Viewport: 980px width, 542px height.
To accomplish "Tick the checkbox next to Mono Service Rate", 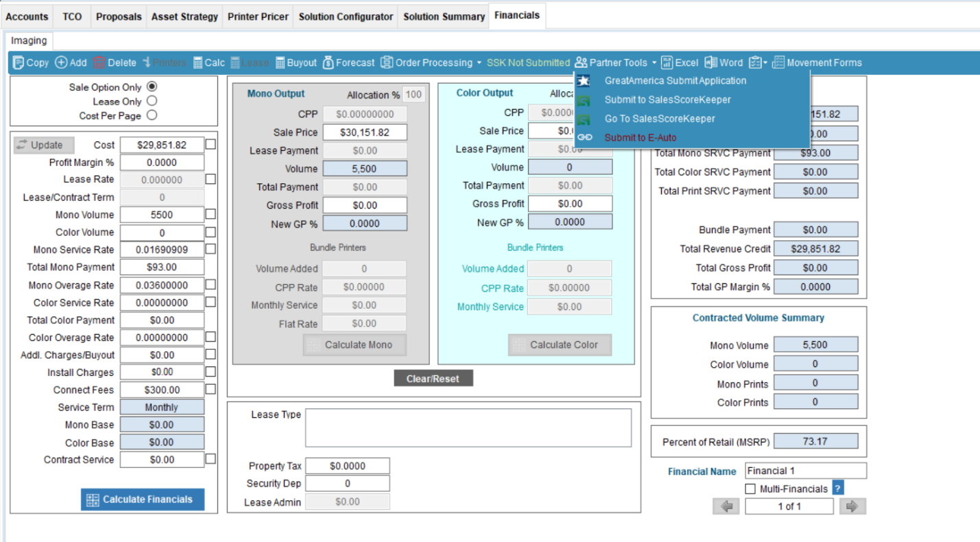I will click(211, 249).
